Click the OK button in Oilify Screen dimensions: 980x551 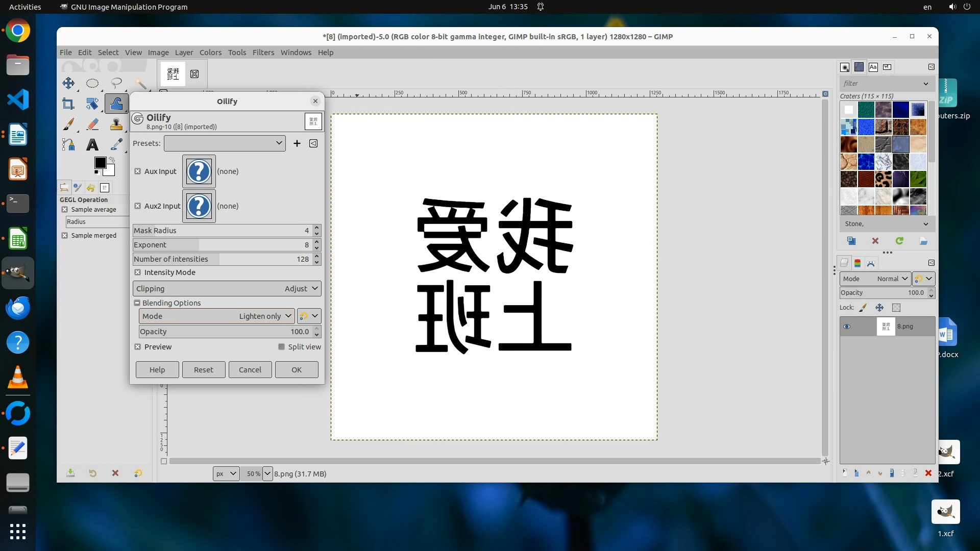[x=297, y=370]
